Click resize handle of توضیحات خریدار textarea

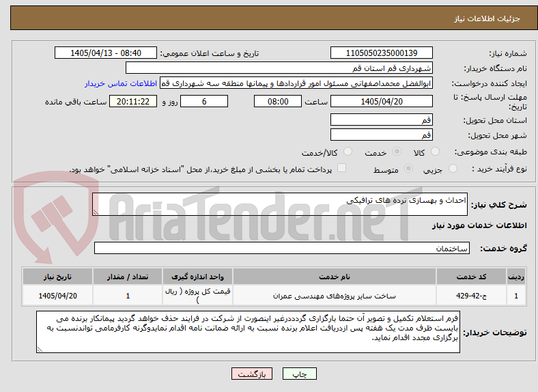pos(40,350)
